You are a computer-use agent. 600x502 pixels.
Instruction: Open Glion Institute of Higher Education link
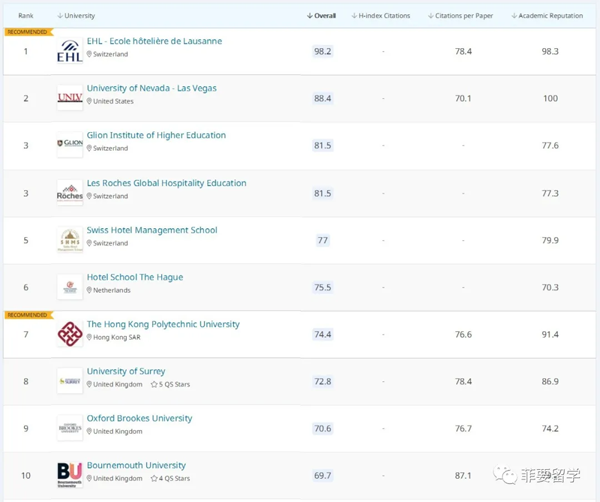156,135
